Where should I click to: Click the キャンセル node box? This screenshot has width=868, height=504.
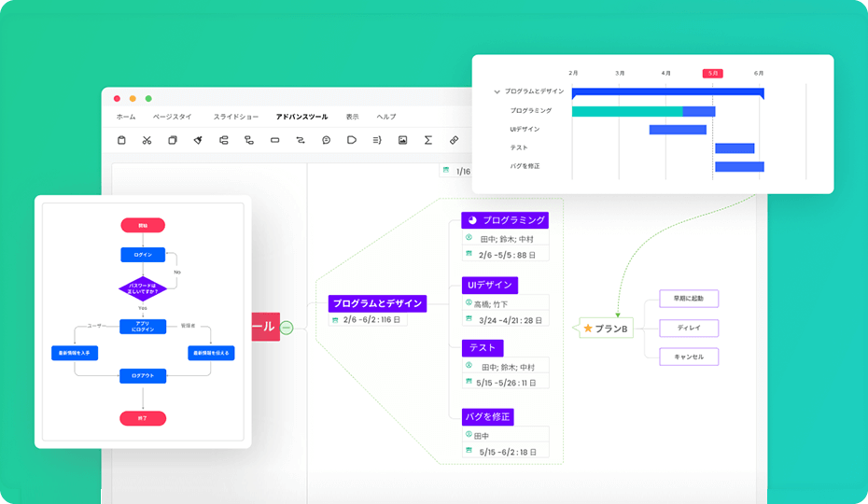(689, 357)
